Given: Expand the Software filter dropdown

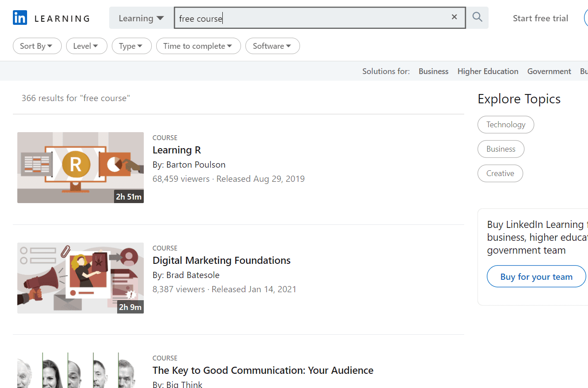Looking at the screenshot, I should [x=272, y=46].
